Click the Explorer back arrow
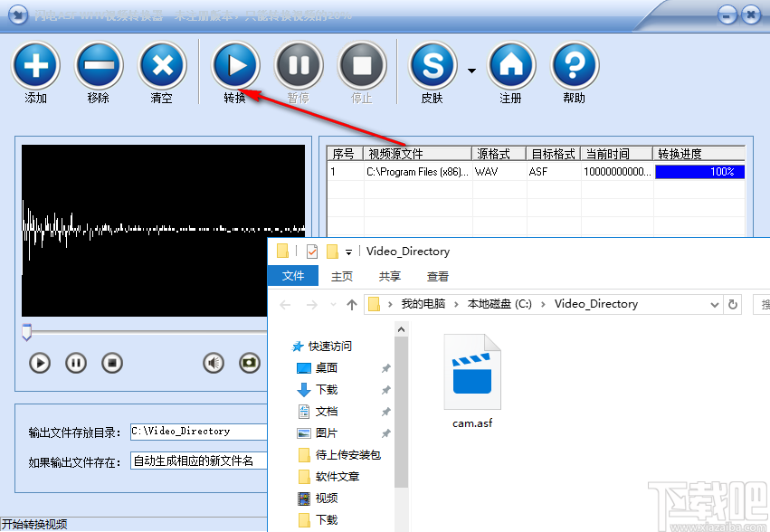The width and height of the screenshot is (770, 532). click(285, 305)
